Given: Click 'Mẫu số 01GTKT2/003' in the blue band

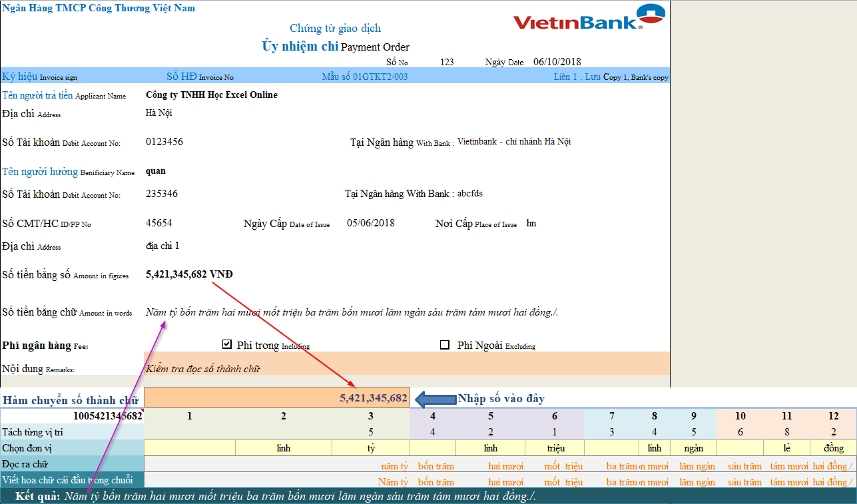Looking at the screenshot, I should [365, 77].
